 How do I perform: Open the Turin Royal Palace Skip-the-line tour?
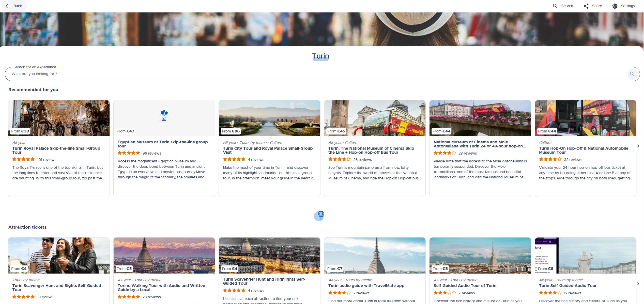tap(56, 150)
